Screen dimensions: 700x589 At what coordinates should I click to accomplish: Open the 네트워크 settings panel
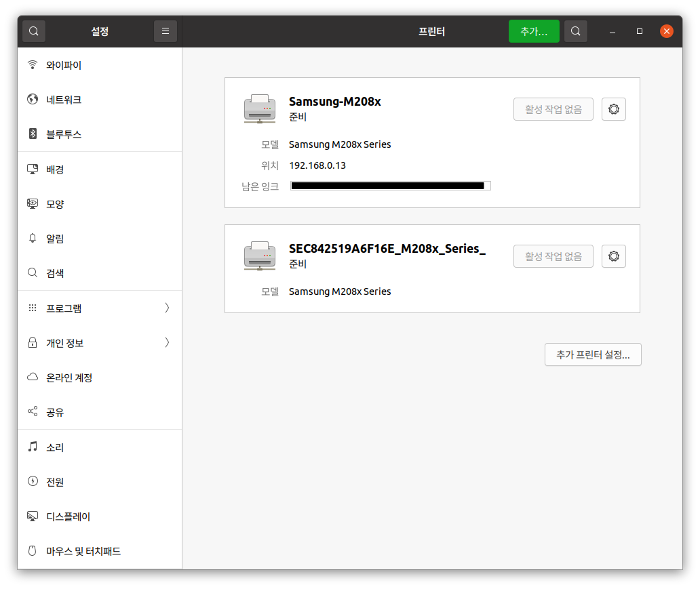[x=100, y=100]
